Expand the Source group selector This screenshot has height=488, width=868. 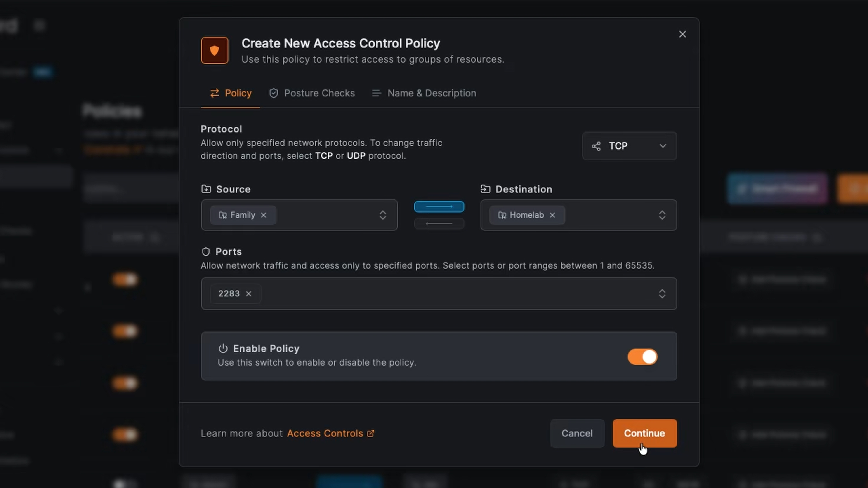[382, 215]
